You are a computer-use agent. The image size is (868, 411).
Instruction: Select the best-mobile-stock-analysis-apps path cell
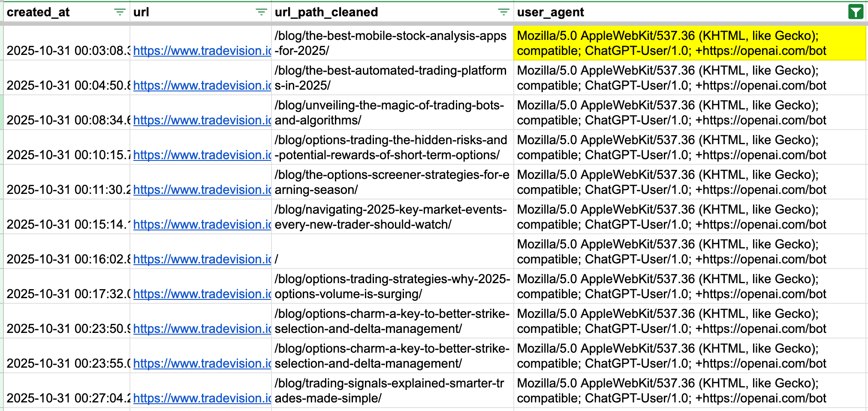(x=392, y=43)
